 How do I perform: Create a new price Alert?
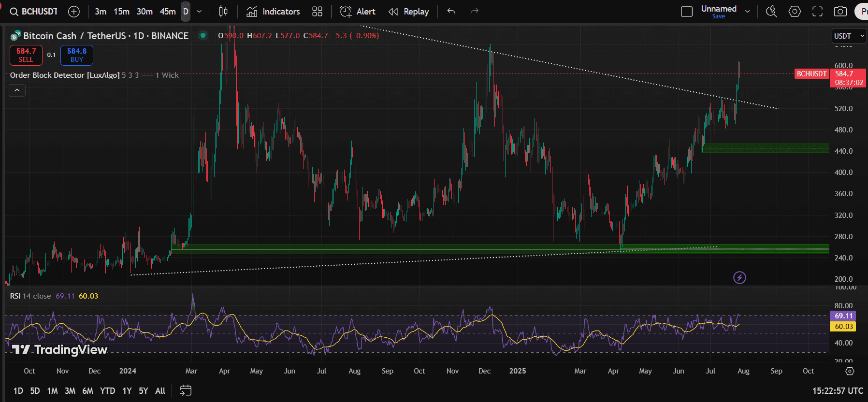[x=358, y=12]
